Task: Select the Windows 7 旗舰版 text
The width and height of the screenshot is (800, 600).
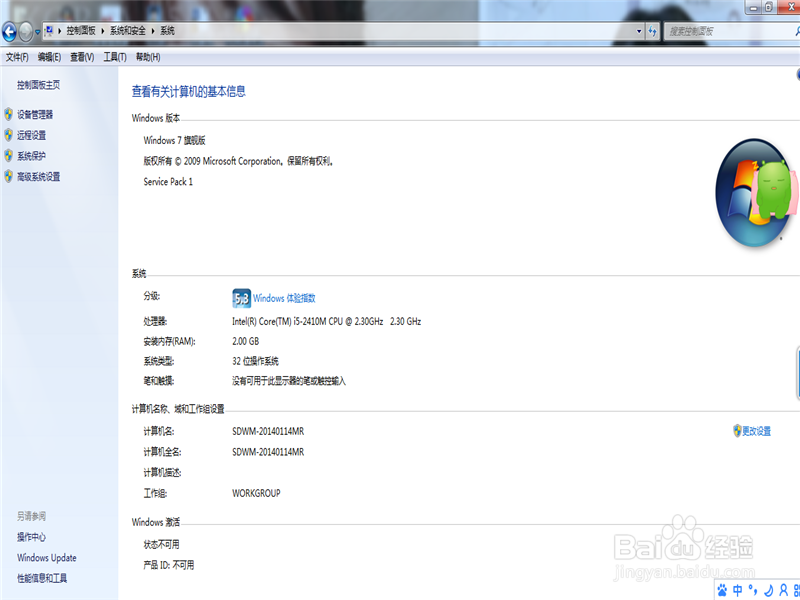Action: pos(174,140)
